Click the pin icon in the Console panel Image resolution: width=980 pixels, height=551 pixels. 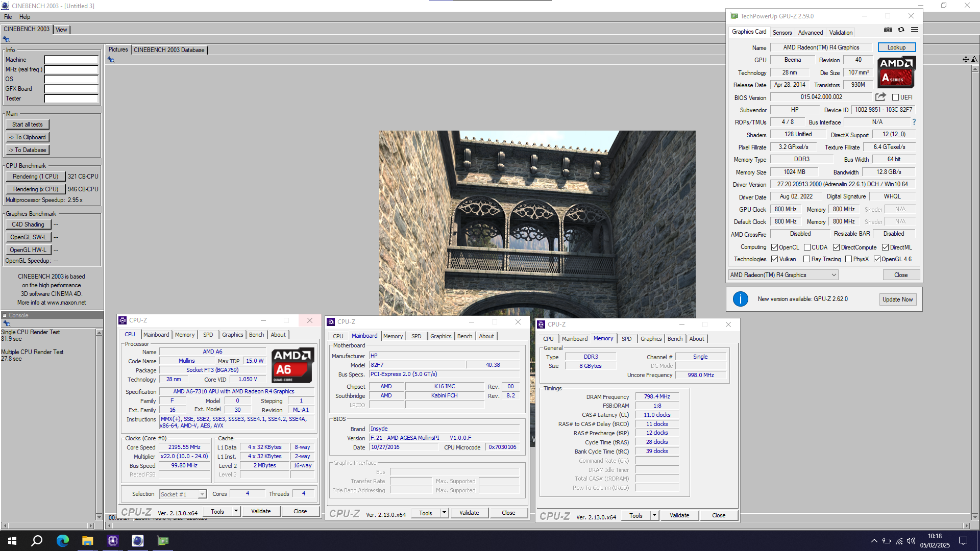6,323
